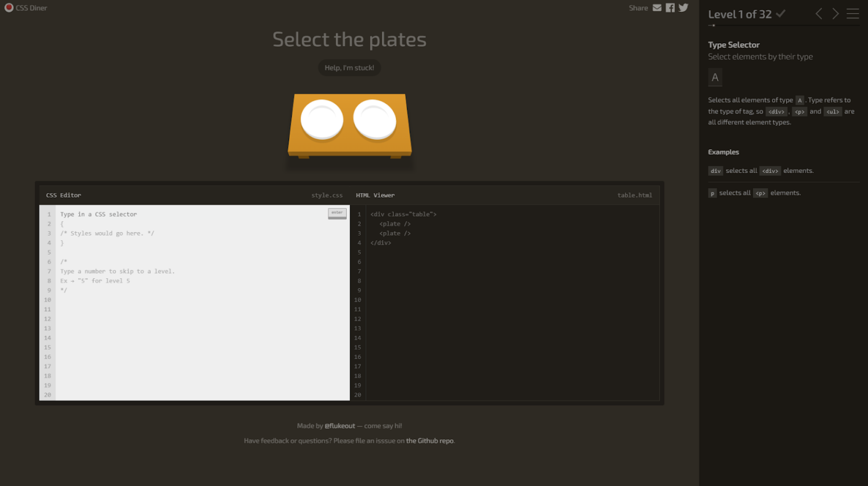Click the Help, I'm stuck! button
This screenshot has height=486, width=868.
349,68
